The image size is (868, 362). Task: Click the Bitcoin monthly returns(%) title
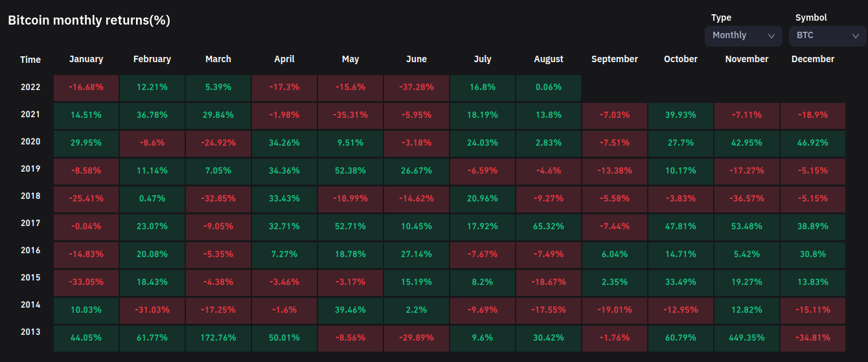89,20
